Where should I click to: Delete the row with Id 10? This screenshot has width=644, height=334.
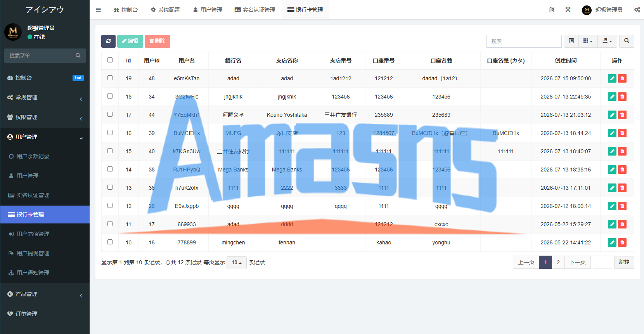click(x=622, y=242)
